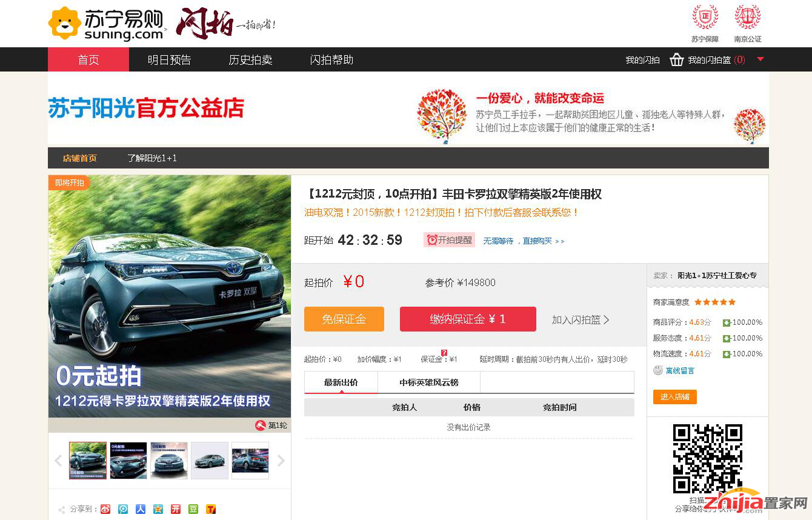Click green arrow beside 商品评分

point(727,322)
